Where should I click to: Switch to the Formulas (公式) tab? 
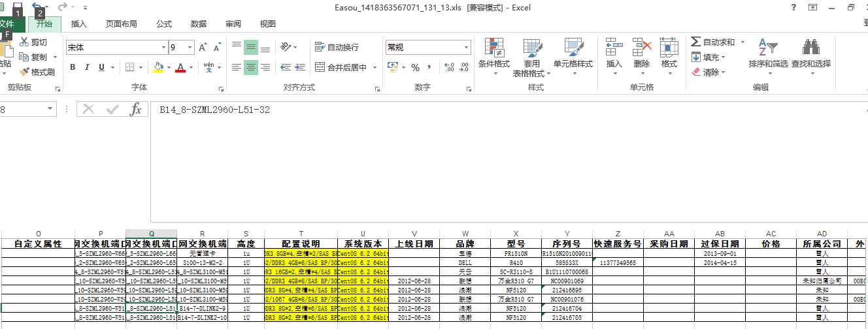point(164,24)
